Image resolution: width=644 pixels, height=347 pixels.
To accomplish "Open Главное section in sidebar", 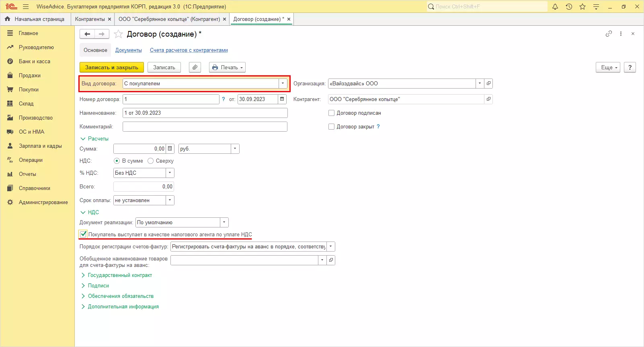I will tap(28, 33).
